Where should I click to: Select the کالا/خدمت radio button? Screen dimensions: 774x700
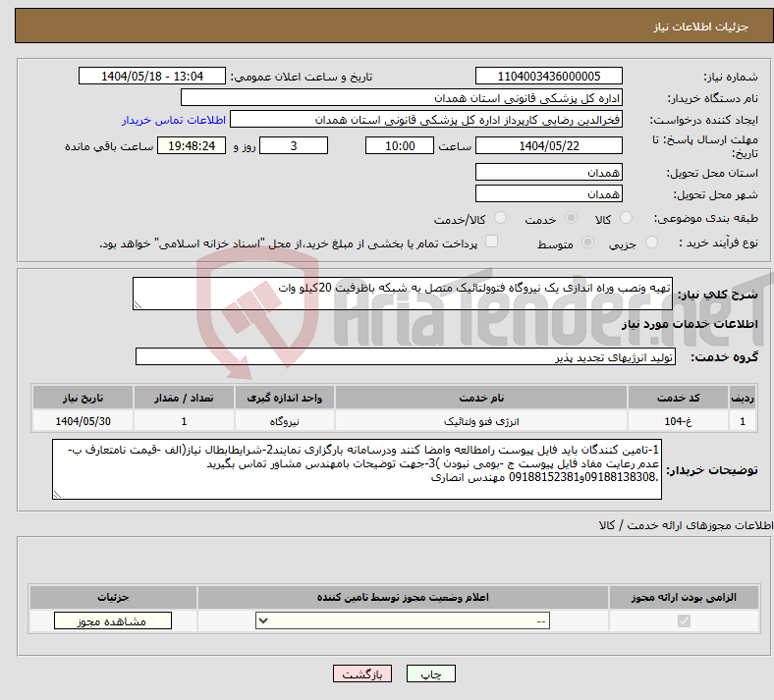501,218
